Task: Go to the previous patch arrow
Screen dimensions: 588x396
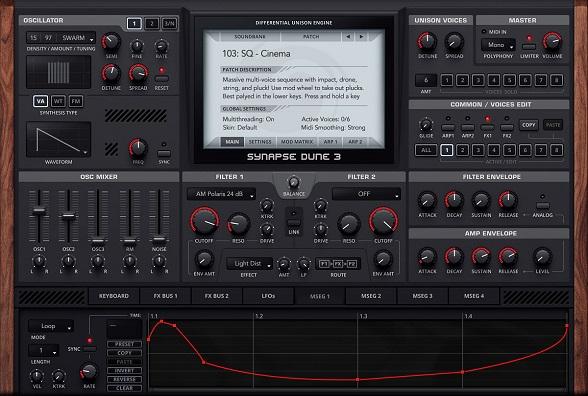Action: 348,37
